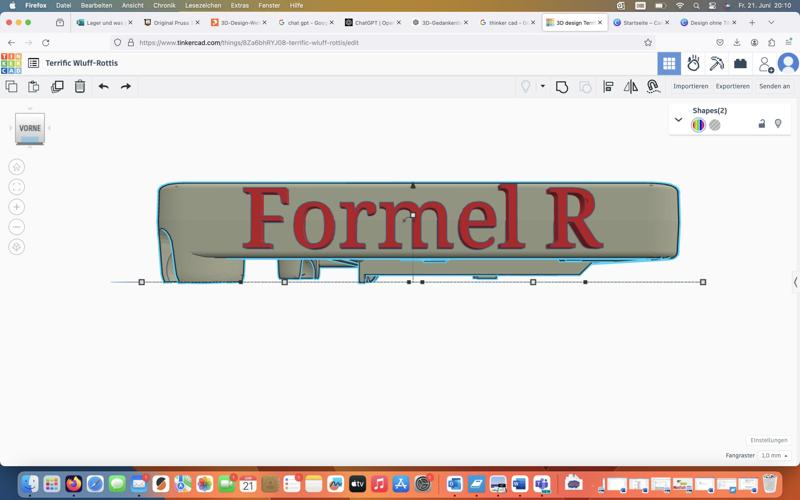This screenshot has height=500, width=800.
Task: Toggle the lock in Shapes panel
Action: [762, 123]
